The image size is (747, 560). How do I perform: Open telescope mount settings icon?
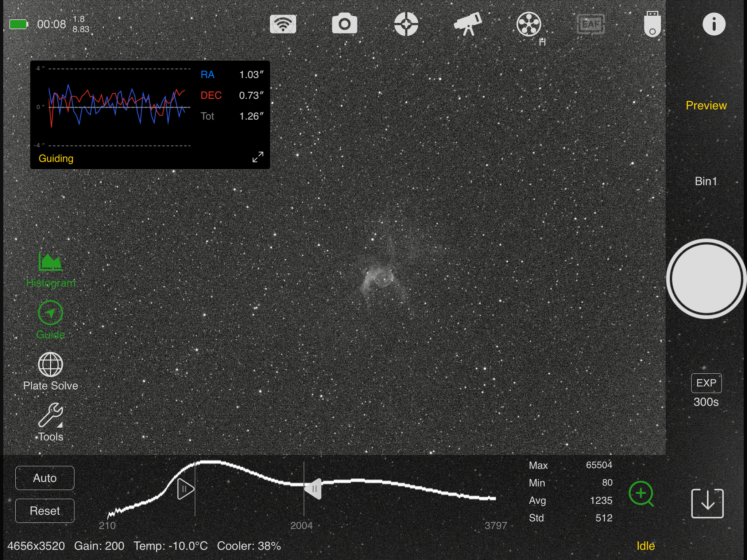pos(468,24)
